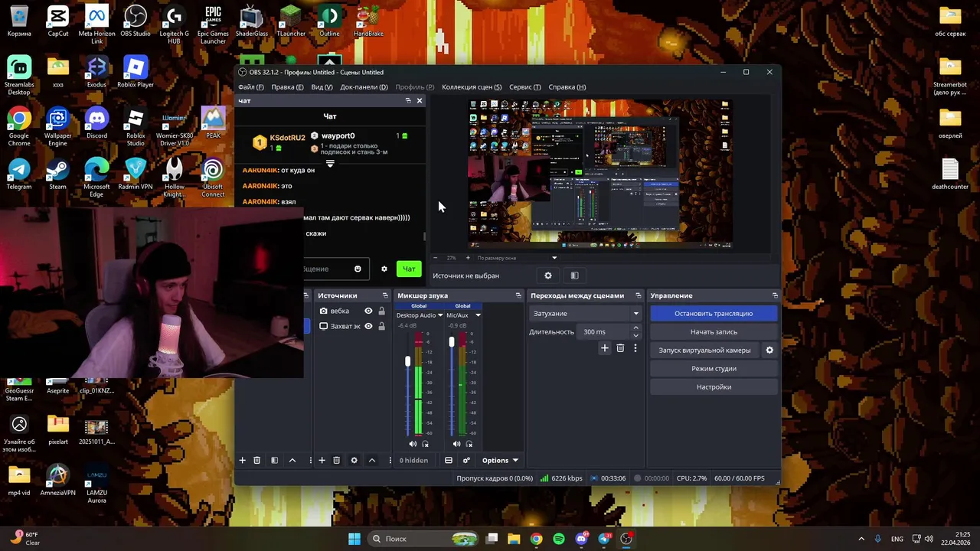Click Режим студии button
The height and width of the screenshot is (551, 980).
point(714,368)
